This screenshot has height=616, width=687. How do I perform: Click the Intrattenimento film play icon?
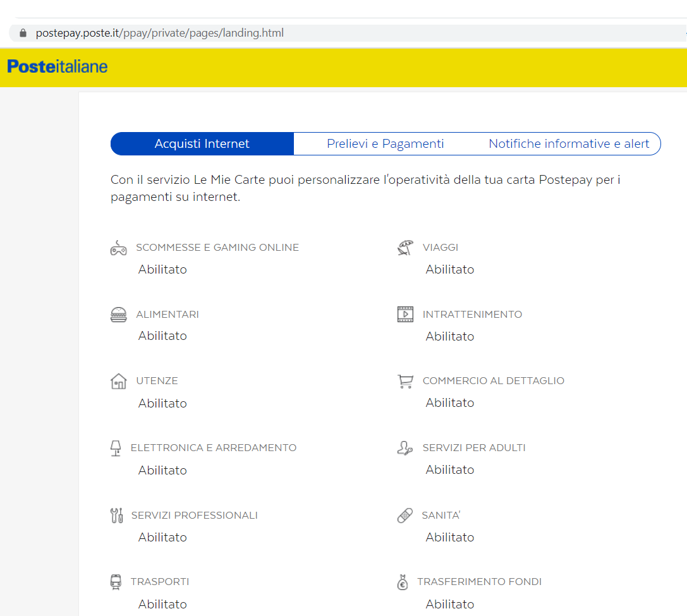click(x=405, y=314)
